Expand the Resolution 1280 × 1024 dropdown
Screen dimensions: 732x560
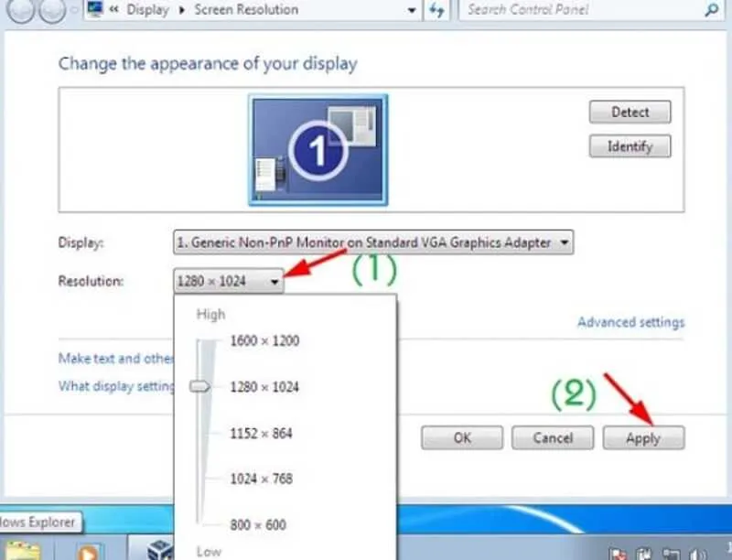pyautogui.click(x=228, y=281)
